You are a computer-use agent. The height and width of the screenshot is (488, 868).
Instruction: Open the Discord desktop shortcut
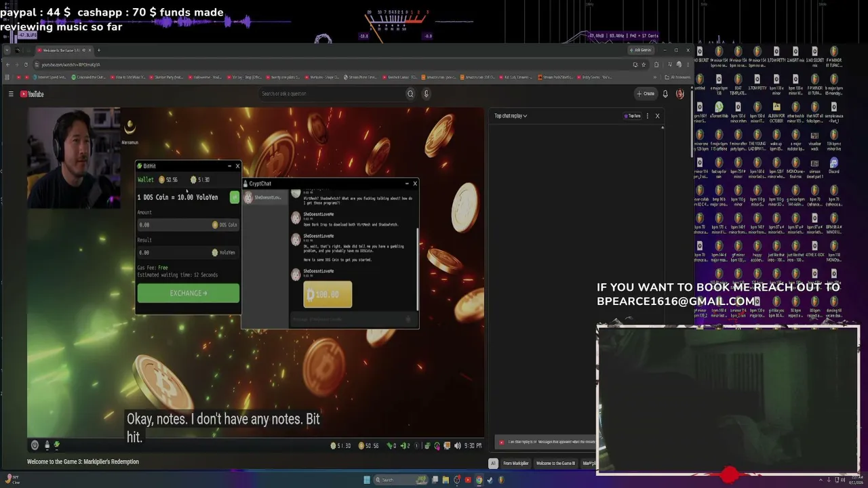(833, 165)
